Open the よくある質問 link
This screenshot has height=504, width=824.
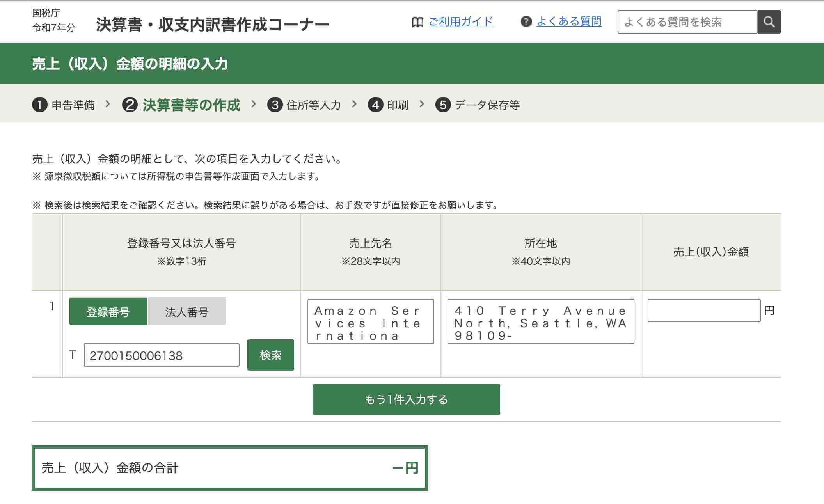(569, 22)
